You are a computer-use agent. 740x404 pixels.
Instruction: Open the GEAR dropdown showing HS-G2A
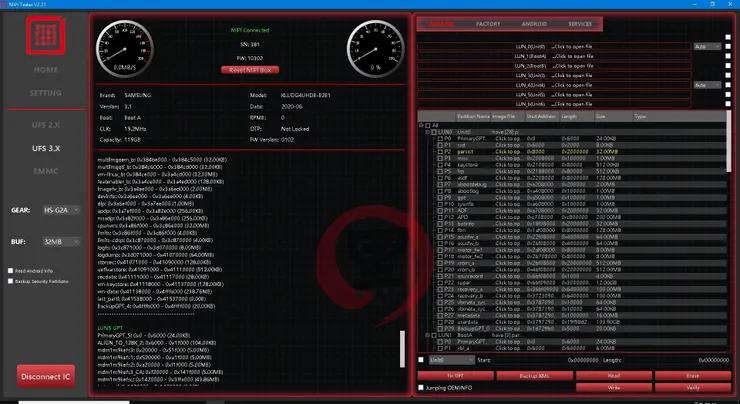click(61, 210)
